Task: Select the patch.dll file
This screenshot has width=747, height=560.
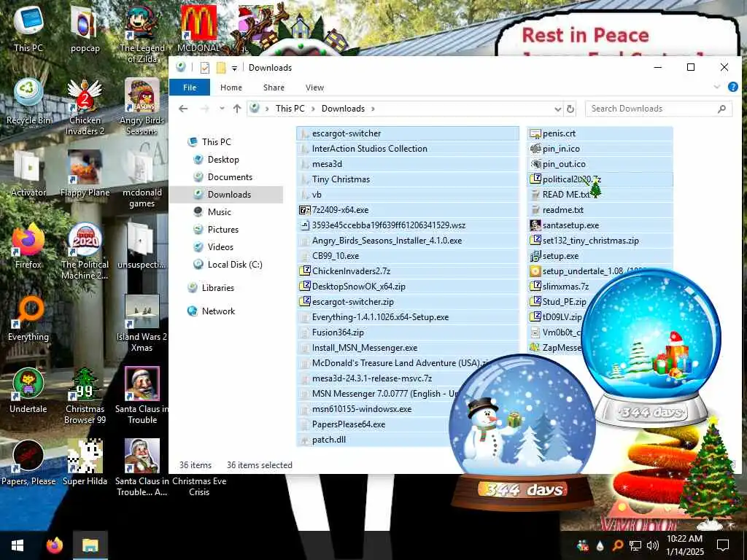Action: [x=376, y=440]
